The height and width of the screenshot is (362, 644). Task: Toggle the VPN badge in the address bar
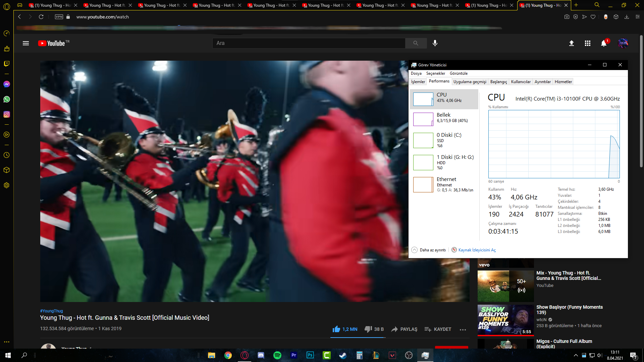[59, 17]
